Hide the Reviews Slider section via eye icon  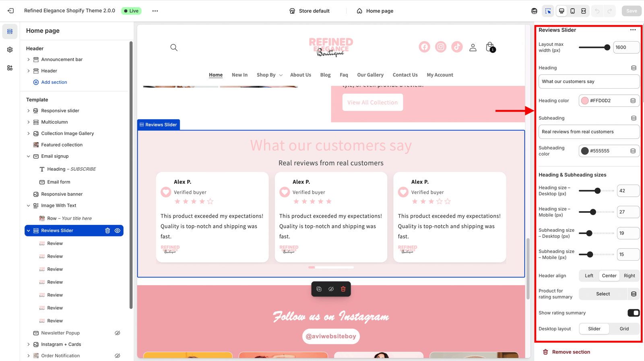pyautogui.click(x=118, y=231)
